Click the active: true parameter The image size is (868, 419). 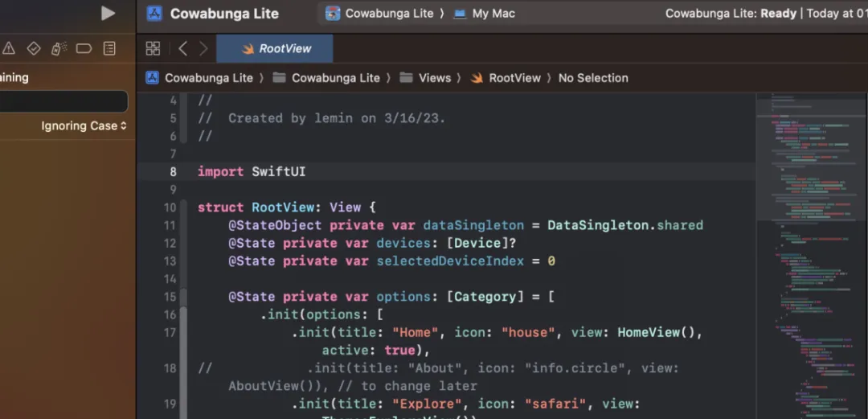point(368,351)
